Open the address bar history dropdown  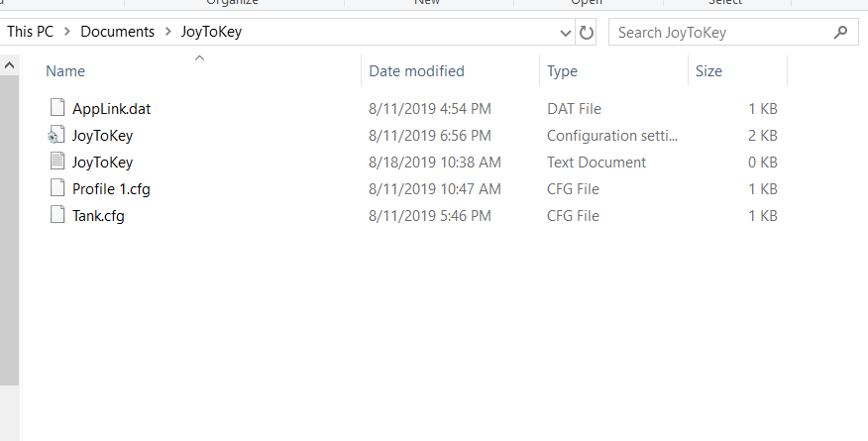point(565,33)
